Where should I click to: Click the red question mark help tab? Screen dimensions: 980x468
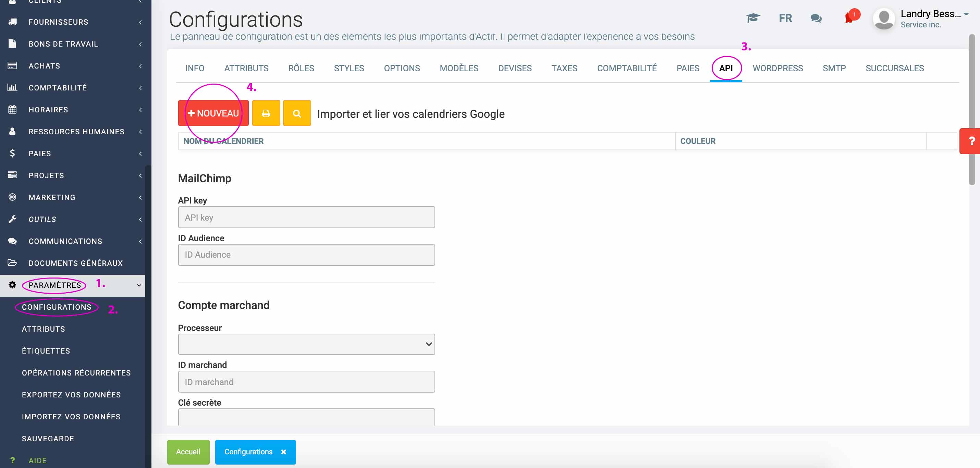pos(971,141)
